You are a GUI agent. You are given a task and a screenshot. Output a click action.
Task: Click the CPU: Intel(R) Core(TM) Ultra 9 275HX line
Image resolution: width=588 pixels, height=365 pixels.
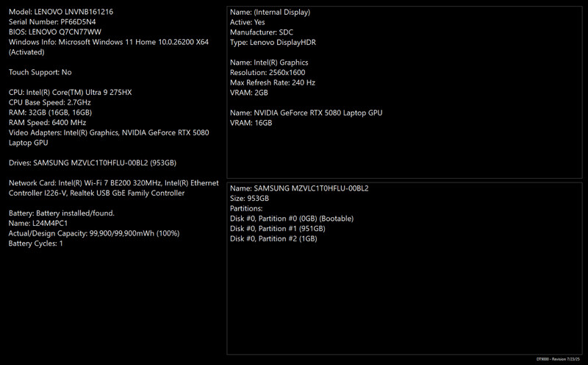[x=70, y=93]
